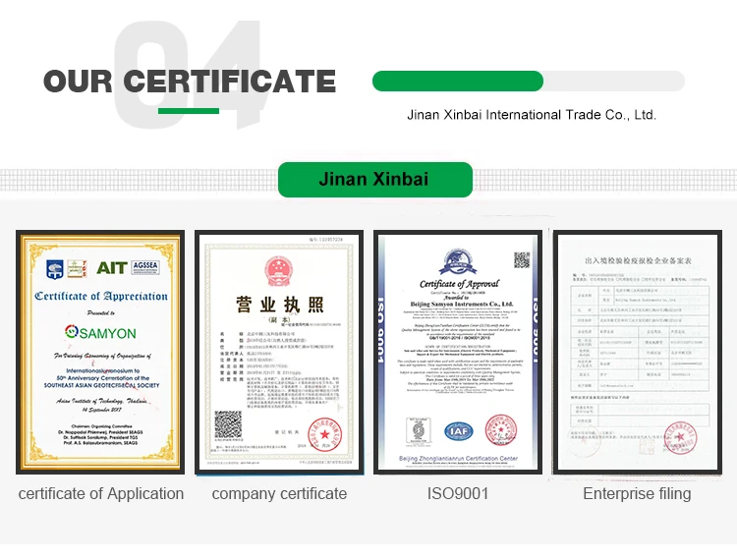Click the IAF logo on ISO certificate

point(458,430)
